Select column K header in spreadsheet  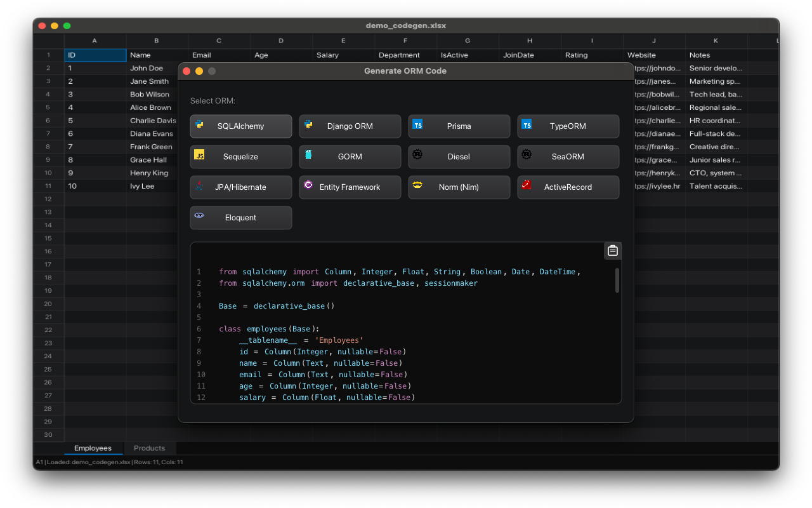(716, 41)
